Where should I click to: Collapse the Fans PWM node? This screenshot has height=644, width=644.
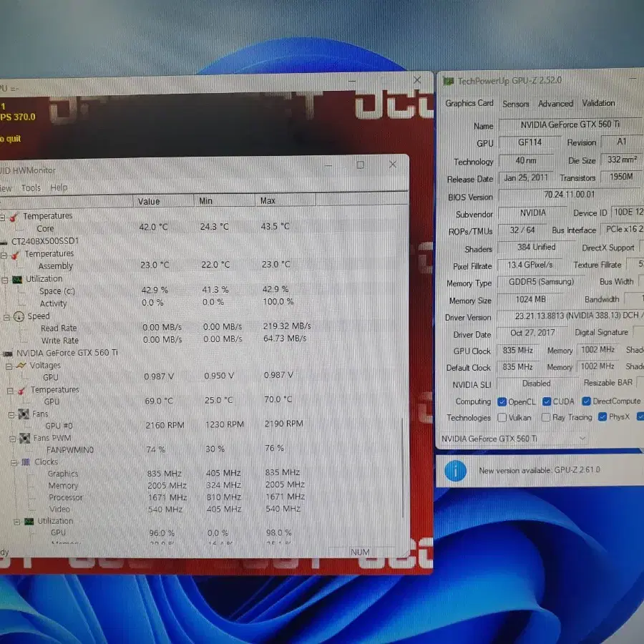coord(13,439)
